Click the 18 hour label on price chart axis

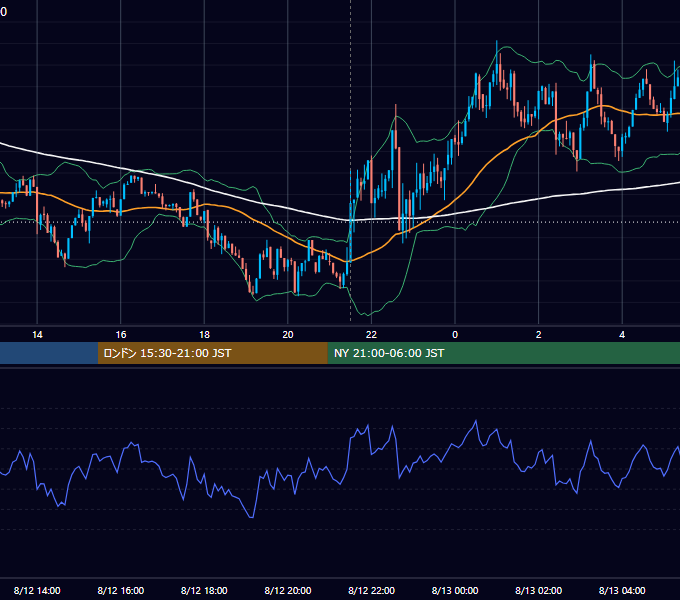[x=204, y=335]
